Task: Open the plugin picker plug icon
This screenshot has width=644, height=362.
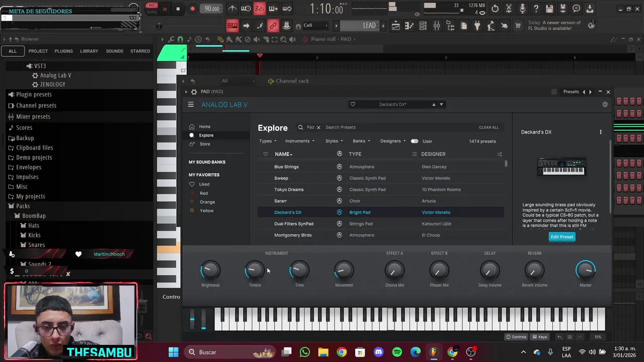Action: [x=477, y=26]
